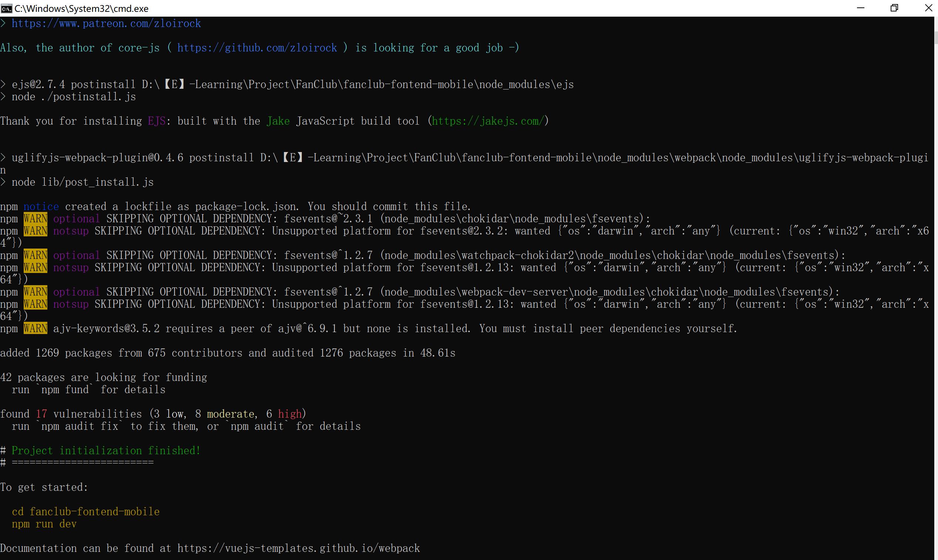Click the green 'Jake' word
Viewport: 938px width, 560px height.
pos(278,121)
